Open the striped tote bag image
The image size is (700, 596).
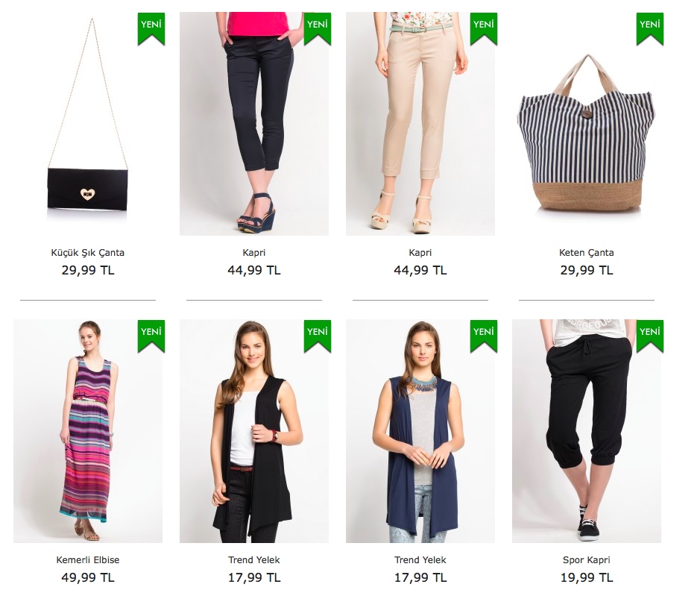(x=587, y=124)
